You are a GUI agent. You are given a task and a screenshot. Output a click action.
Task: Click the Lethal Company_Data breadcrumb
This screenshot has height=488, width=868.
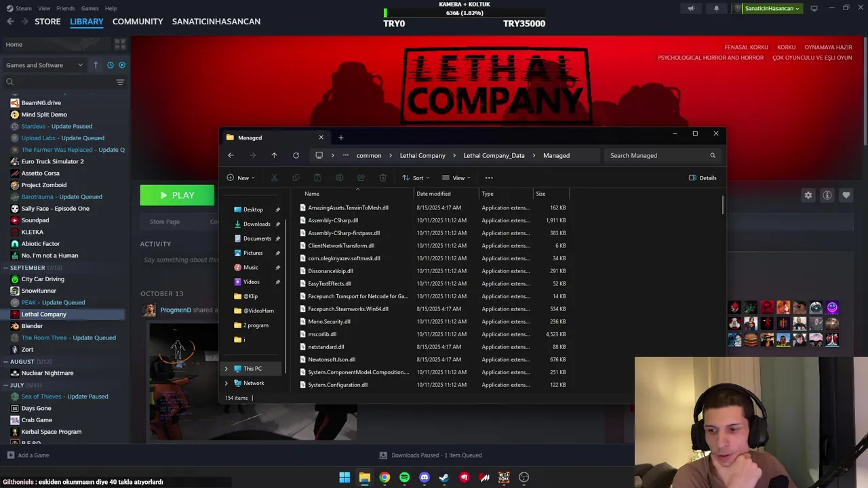click(x=494, y=155)
